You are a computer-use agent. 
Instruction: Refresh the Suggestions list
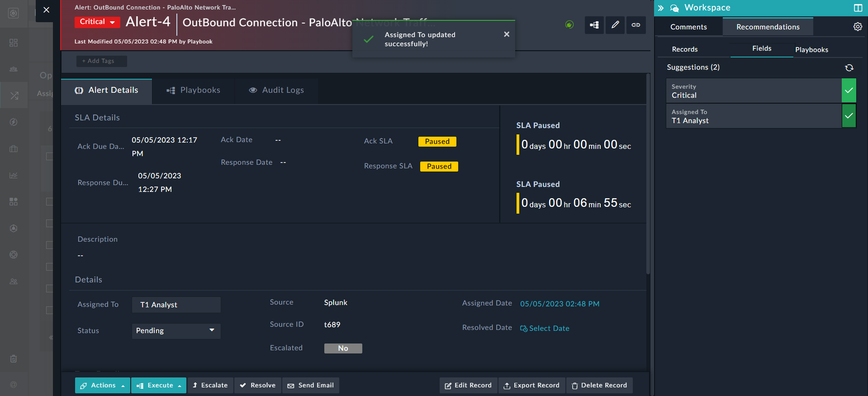click(849, 67)
